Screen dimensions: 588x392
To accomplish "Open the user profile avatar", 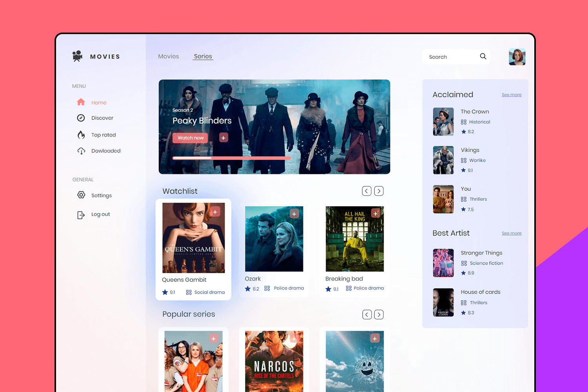I will pos(517,56).
